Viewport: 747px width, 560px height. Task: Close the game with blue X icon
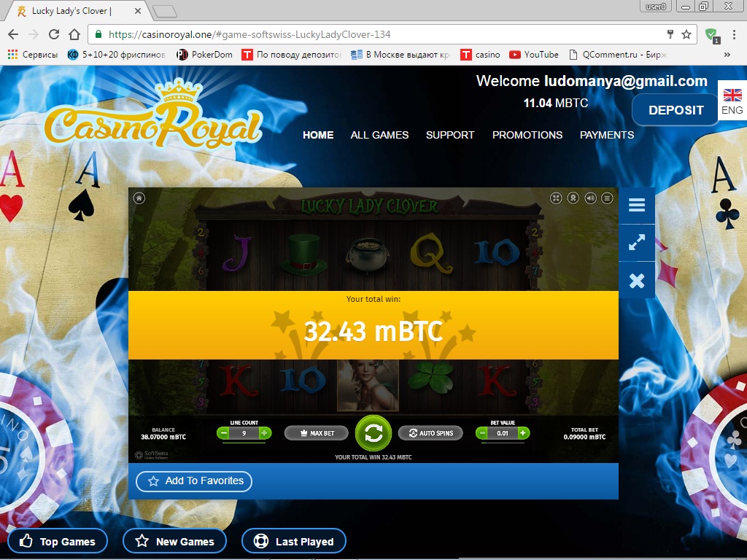click(x=636, y=281)
